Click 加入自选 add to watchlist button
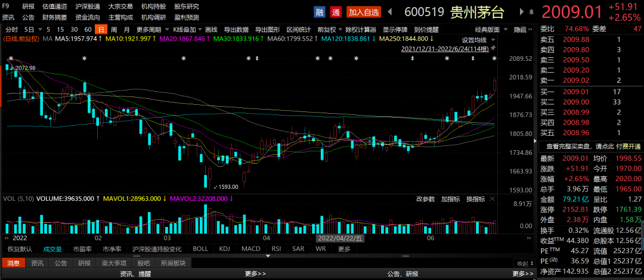 364,13
